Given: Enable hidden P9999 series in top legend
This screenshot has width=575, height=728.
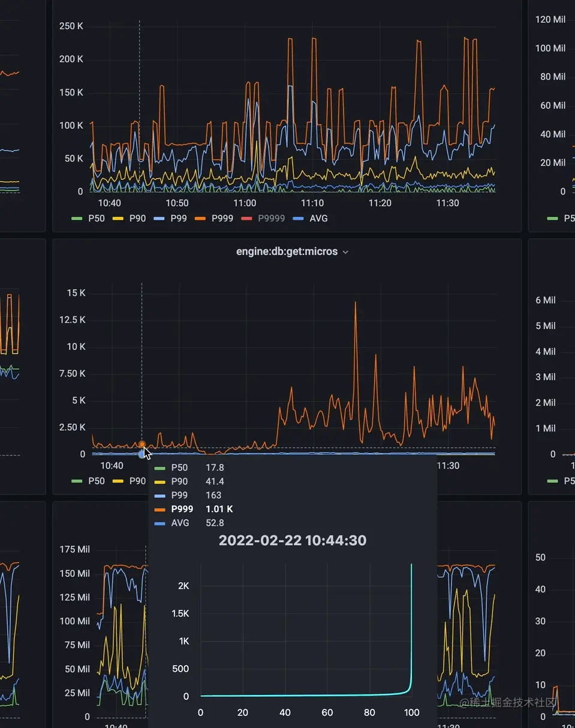Looking at the screenshot, I should point(263,218).
